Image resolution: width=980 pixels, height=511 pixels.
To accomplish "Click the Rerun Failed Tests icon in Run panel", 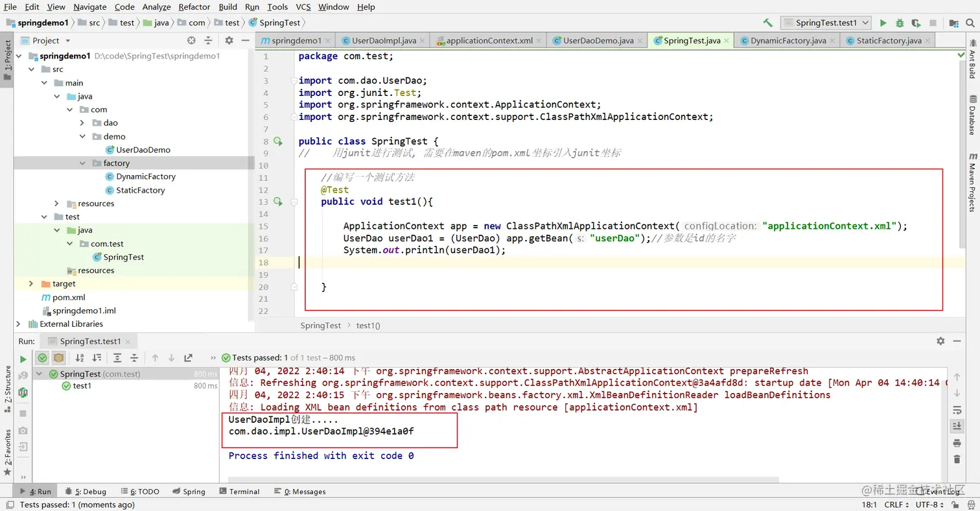I will [x=23, y=375].
